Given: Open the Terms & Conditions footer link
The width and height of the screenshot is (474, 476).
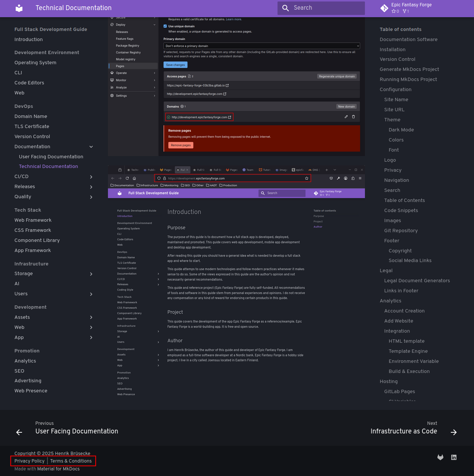Looking at the screenshot, I should 71,461.
